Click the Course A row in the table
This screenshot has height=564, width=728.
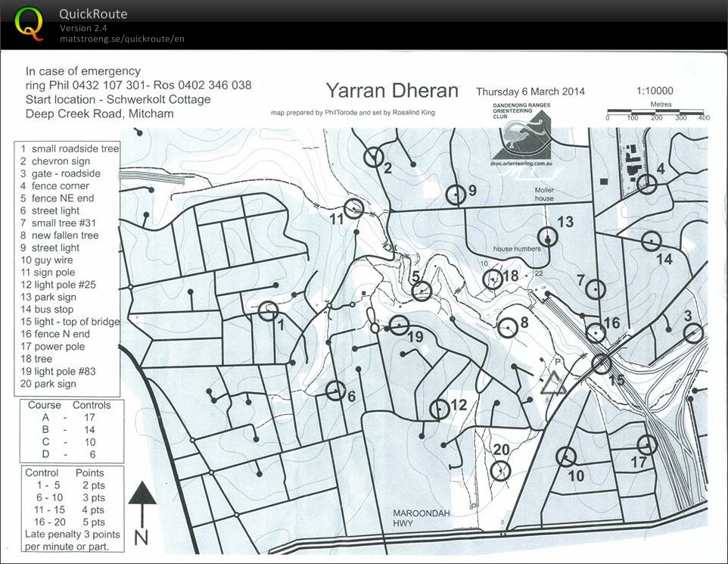click(x=69, y=417)
